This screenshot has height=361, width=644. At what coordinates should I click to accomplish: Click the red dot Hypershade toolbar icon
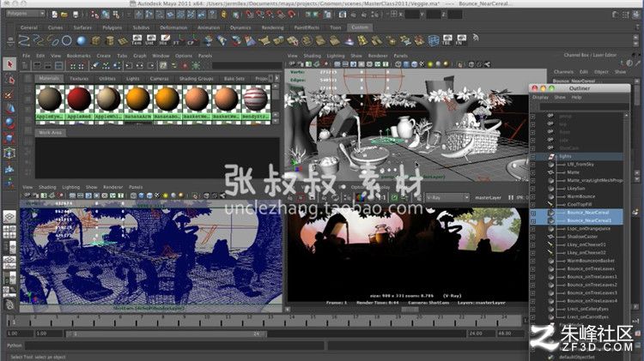click(185, 66)
